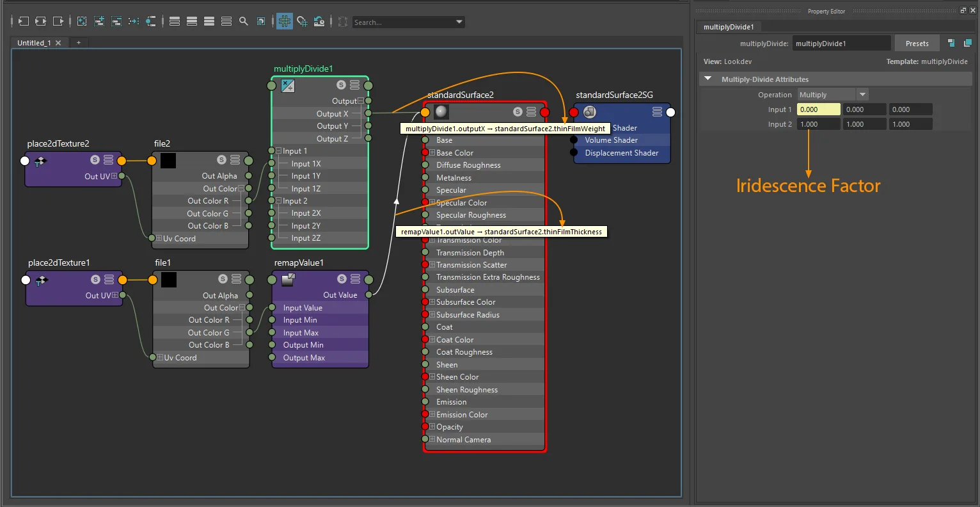Click the graph hierarchy toolbar icon
980x507 pixels.
pyautogui.click(x=151, y=21)
